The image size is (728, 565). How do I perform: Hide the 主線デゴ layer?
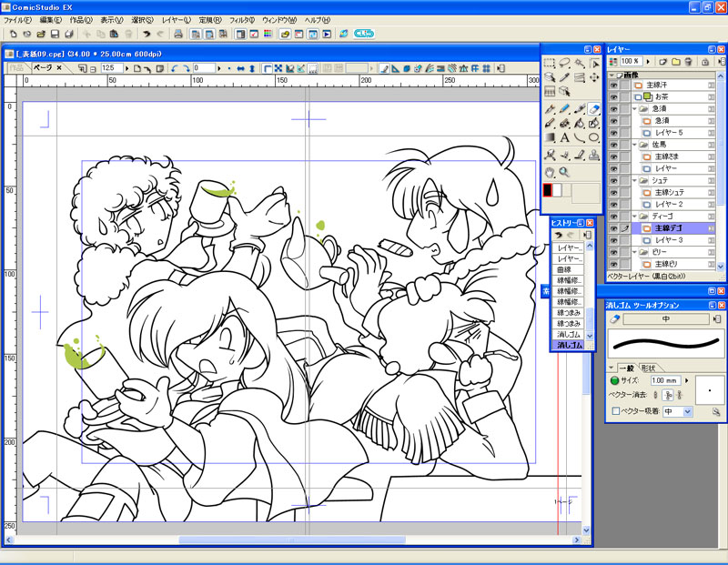tap(613, 228)
